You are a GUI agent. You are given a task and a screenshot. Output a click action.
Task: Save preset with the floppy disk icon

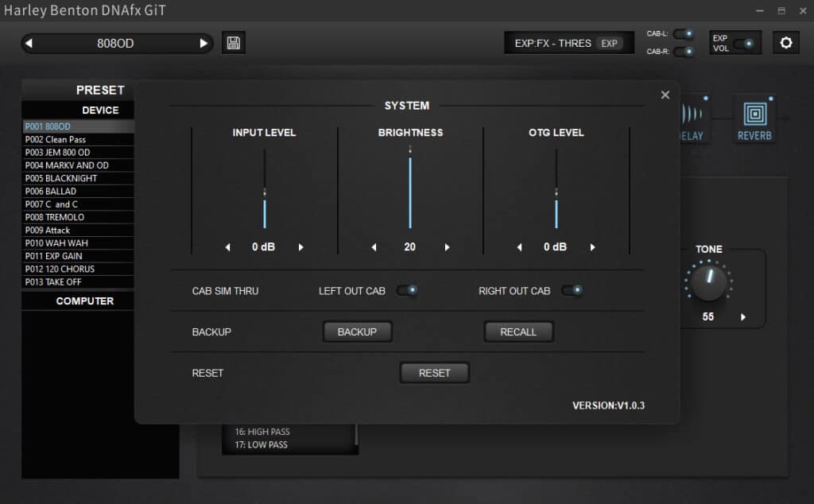234,43
